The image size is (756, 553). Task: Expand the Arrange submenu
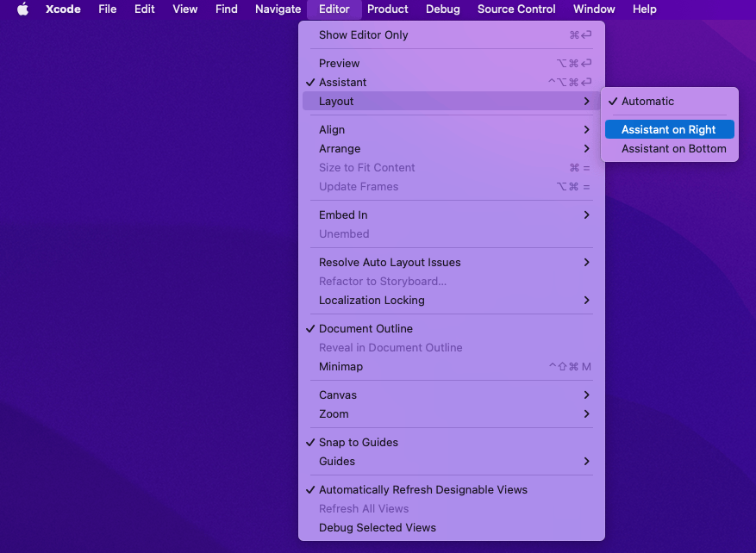point(452,148)
